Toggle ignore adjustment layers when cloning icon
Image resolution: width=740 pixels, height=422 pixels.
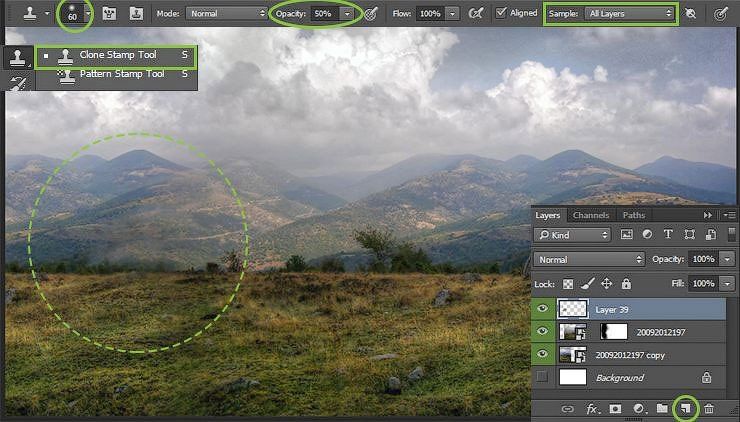coord(690,14)
